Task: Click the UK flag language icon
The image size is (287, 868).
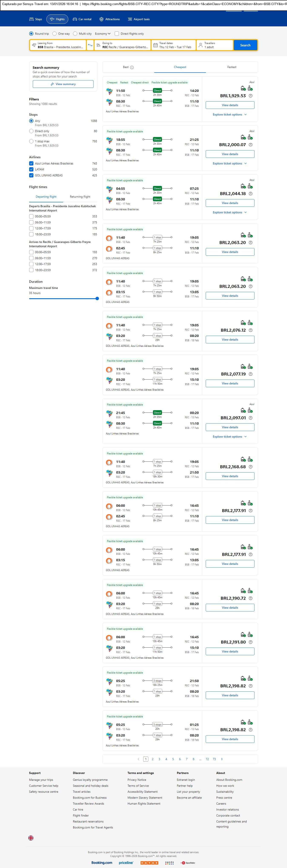Action: tap(31, 838)
